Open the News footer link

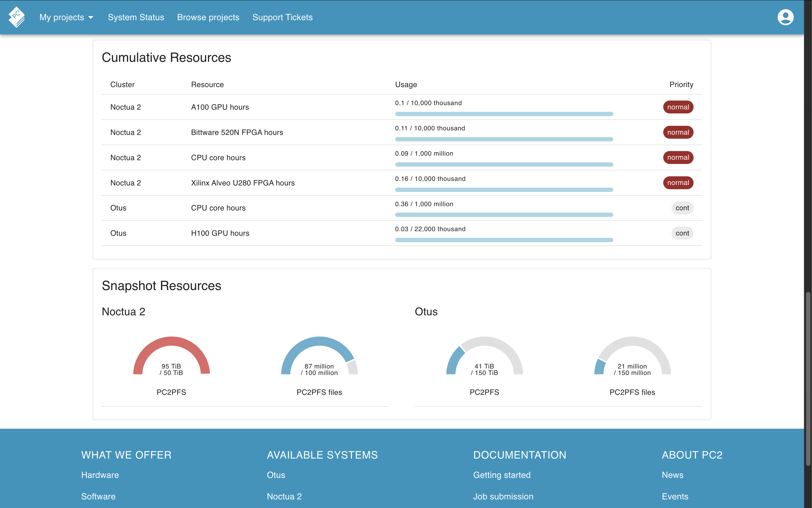pyautogui.click(x=672, y=475)
